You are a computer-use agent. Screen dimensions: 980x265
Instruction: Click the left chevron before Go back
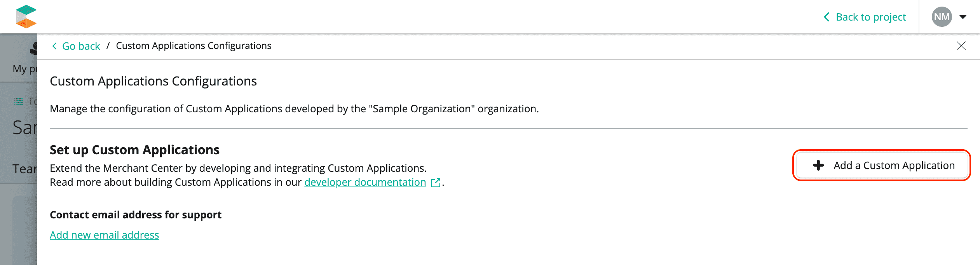55,46
